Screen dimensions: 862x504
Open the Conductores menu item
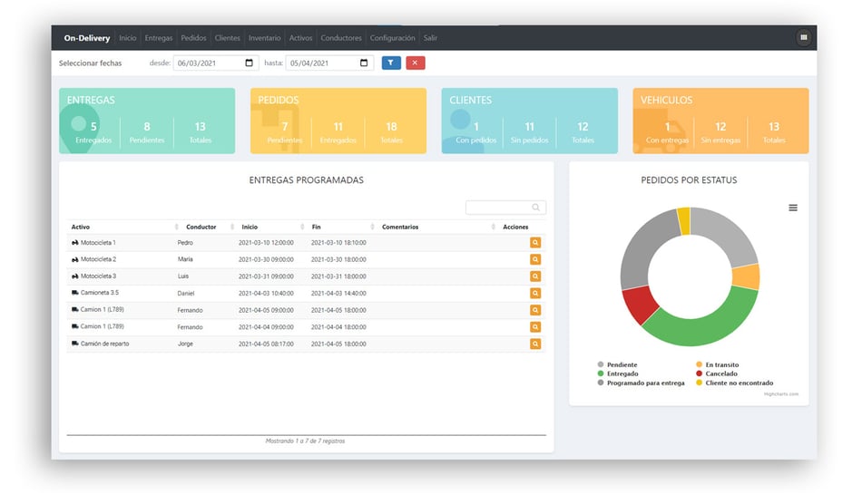click(x=341, y=38)
